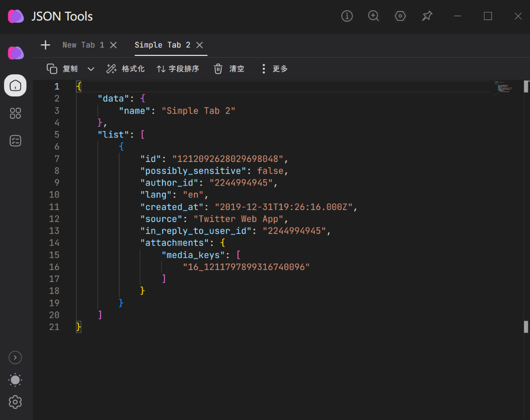Click the 字段排序 sort fields button

[178, 69]
